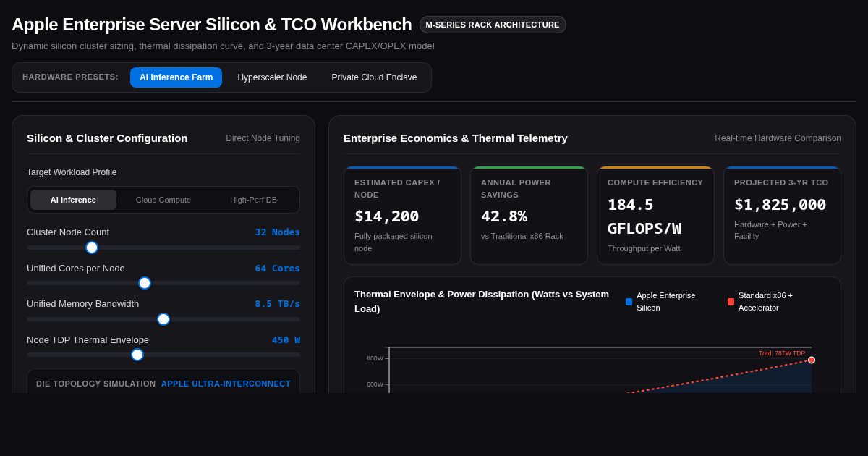Click the "Hardware + Power + Facility" caption
This screenshot has width=868, height=456.
coord(770,230)
